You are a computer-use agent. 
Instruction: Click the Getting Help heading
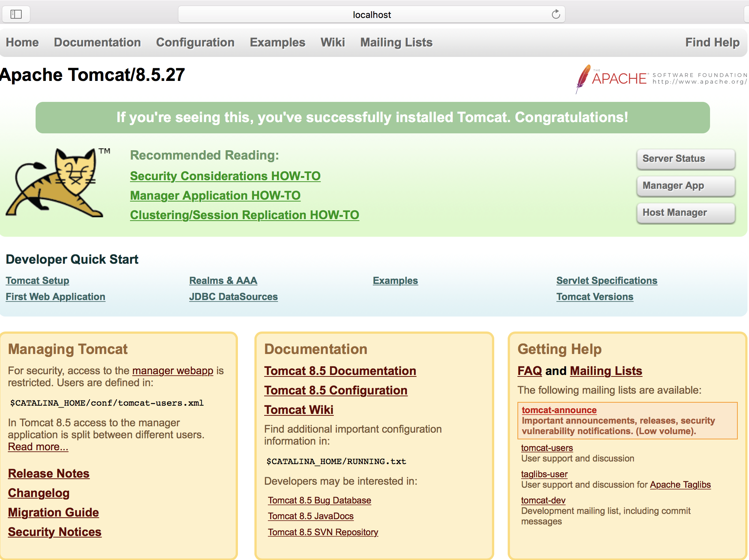pos(559,349)
